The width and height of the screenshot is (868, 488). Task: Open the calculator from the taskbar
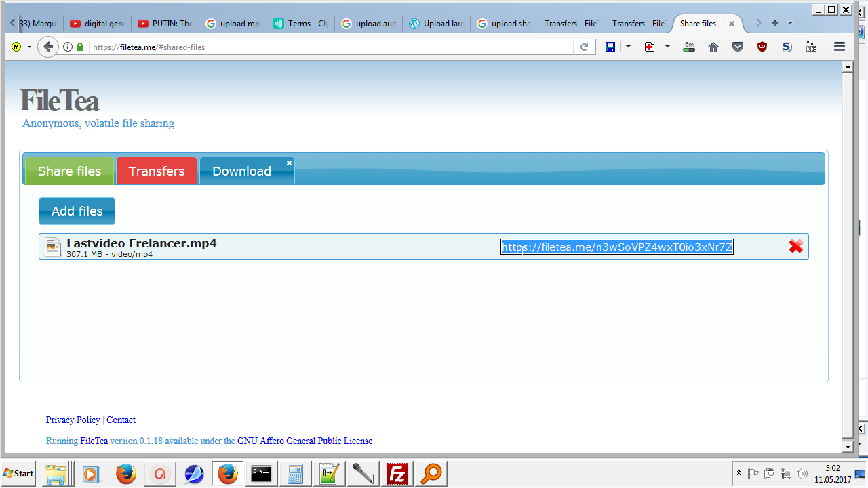(x=295, y=474)
